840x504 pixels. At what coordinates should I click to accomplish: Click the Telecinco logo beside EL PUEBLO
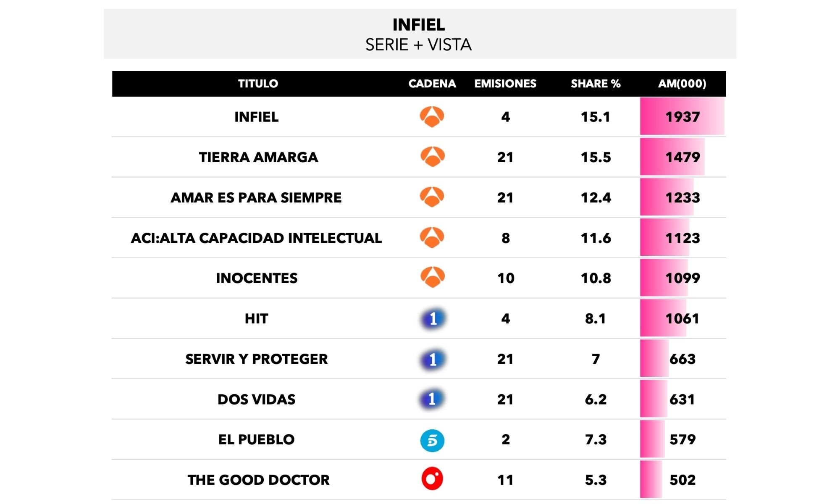tap(432, 440)
